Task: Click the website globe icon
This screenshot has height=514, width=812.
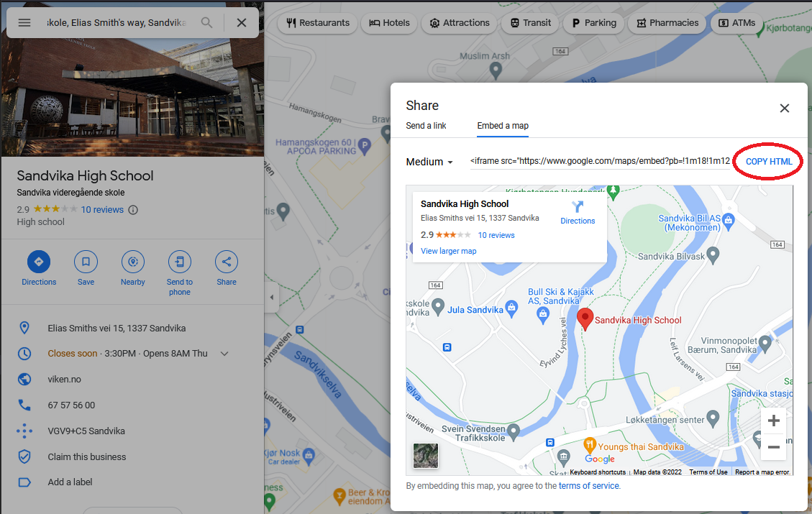Action: click(x=24, y=379)
